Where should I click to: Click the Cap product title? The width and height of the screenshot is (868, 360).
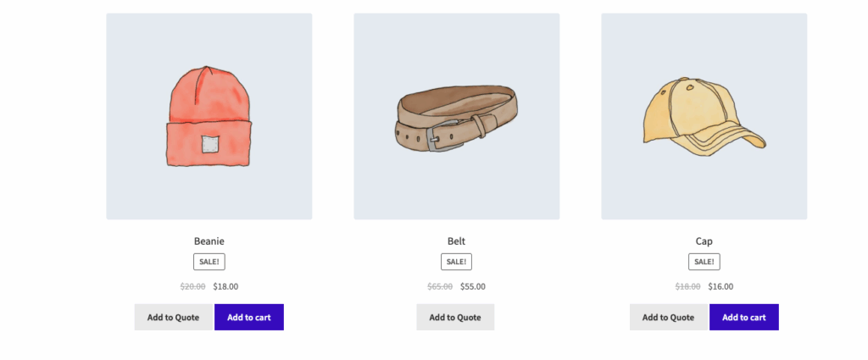click(704, 241)
